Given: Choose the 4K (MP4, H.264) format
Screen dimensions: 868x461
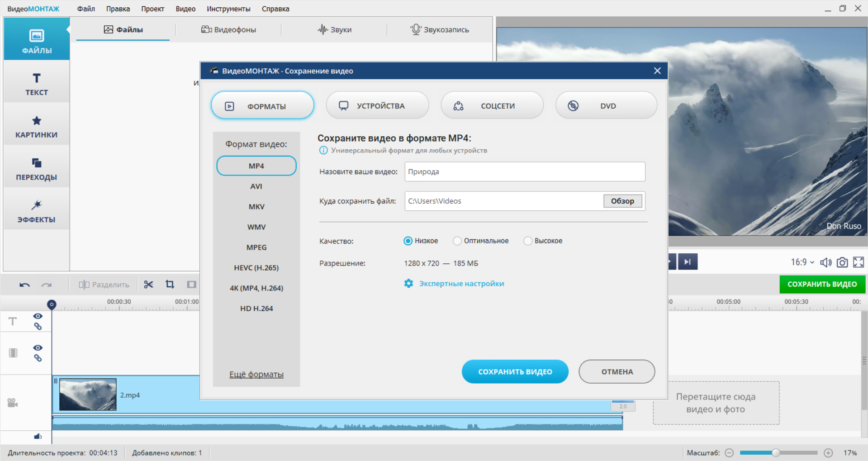Looking at the screenshot, I should (256, 288).
